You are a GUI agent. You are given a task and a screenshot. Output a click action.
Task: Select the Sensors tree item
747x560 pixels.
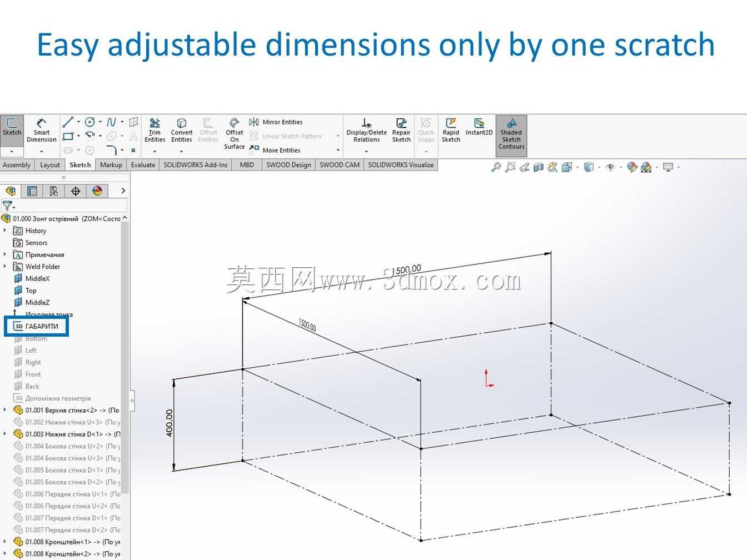tap(31, 243)
